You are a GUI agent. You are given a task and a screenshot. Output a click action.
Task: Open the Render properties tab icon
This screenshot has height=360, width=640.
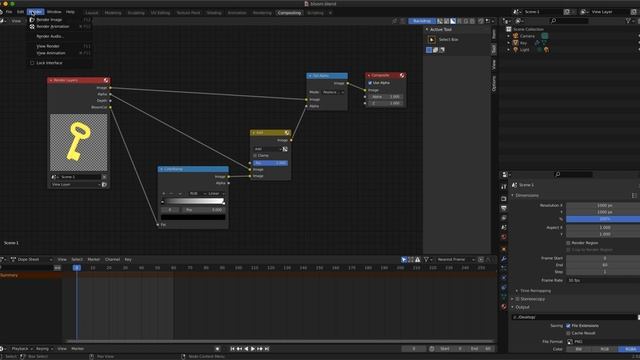[x=504, y=199]
